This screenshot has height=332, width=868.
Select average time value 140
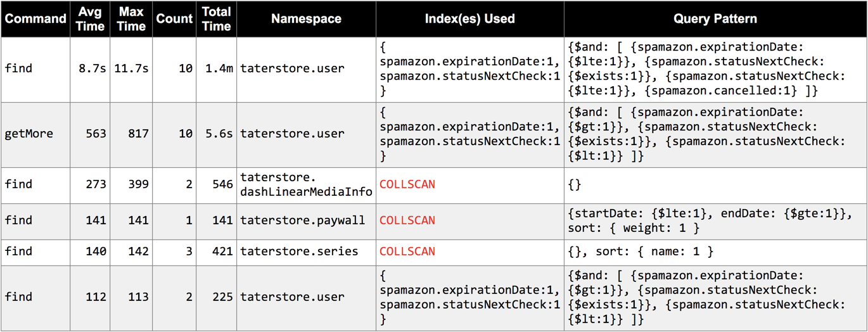coord(96,252)
